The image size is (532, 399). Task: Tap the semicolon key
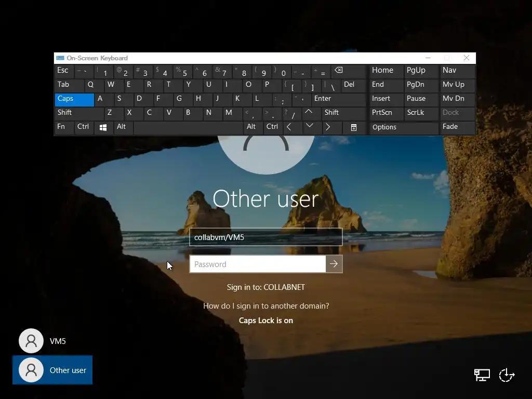click(281, 99)
